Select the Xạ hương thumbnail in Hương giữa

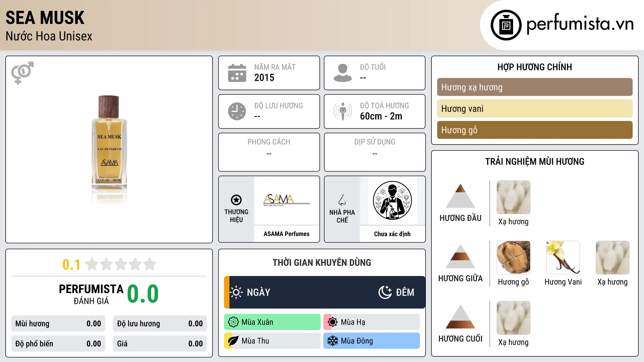click(x=613, y=258)
